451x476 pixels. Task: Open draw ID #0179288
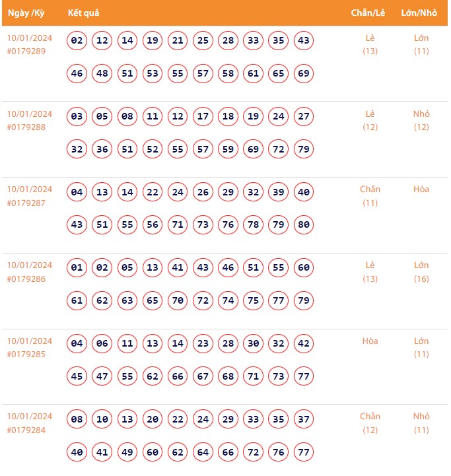[x=26, y=127]
